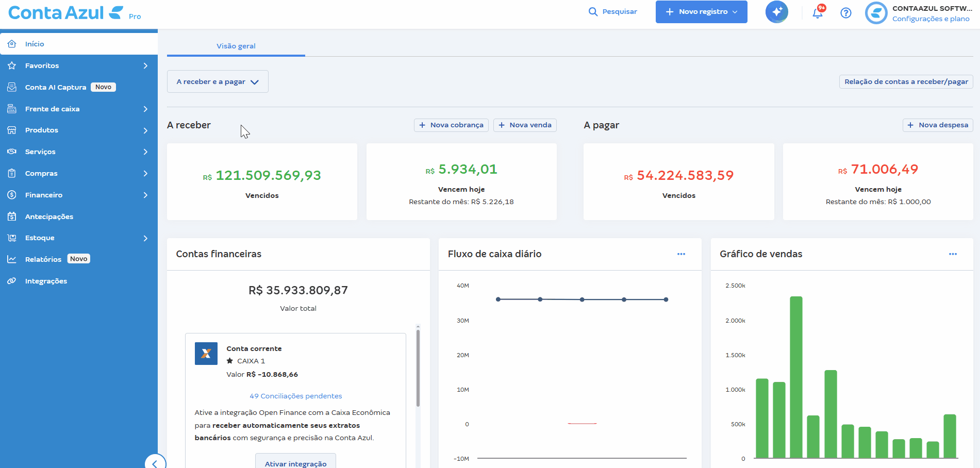This screenshot has width=980, height=468.
Task: Open Fluxo de caixa diário options menu
Action: click(x=681, y=254)
